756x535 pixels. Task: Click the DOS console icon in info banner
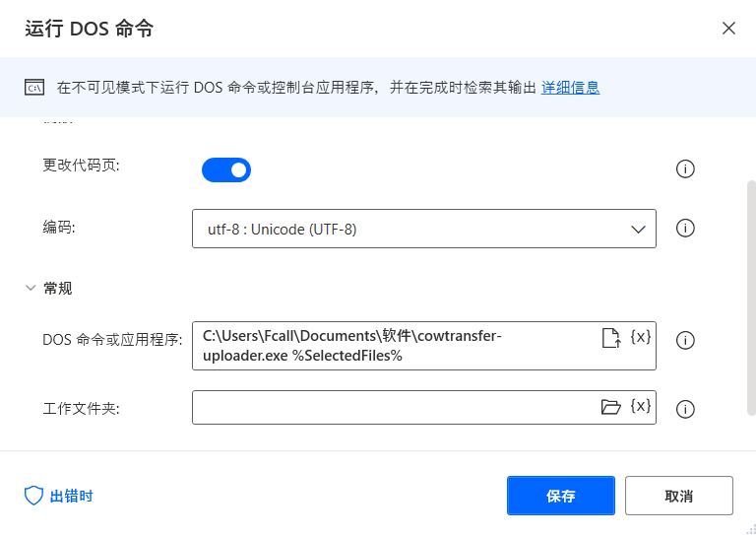coord(34,88)
